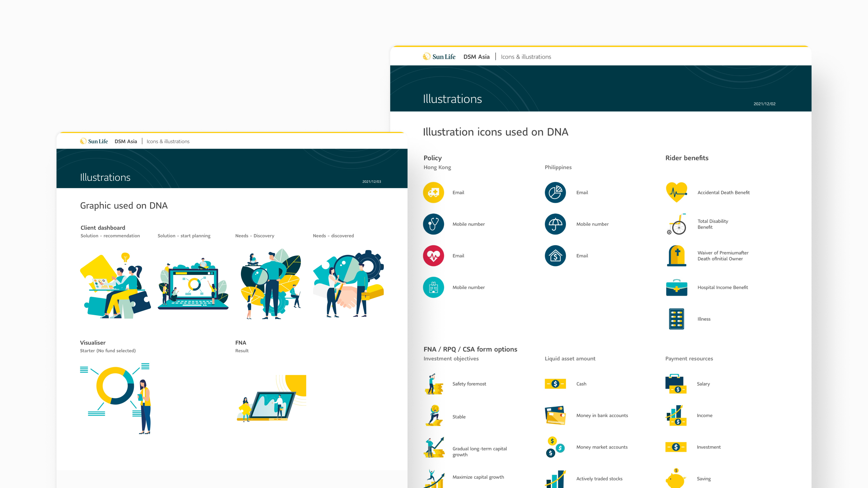This screenshot has height=488, width=868.
Task: Click the Income bar chart icon
Action: [676, 415]
